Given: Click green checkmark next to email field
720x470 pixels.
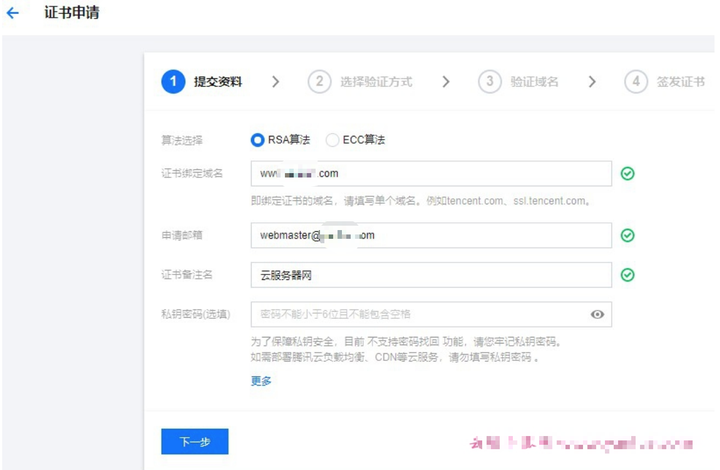Looking at the screenshot, I should click(x=627, y=236).
